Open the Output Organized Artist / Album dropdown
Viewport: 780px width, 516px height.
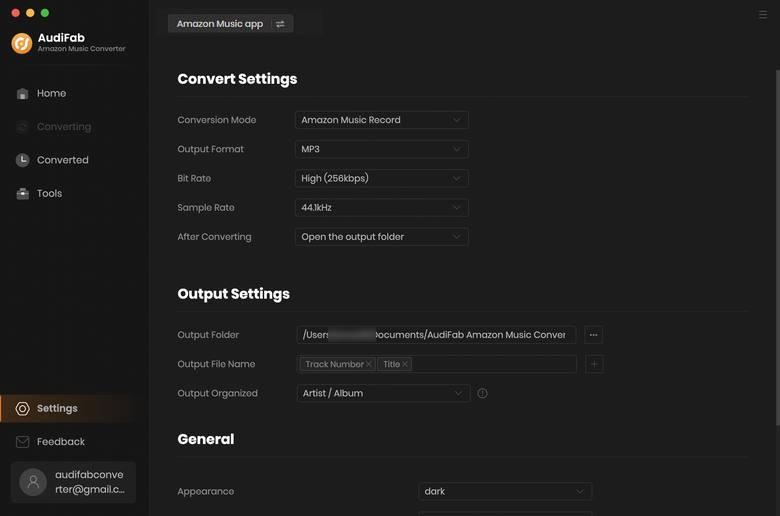[x=383, y=393]
